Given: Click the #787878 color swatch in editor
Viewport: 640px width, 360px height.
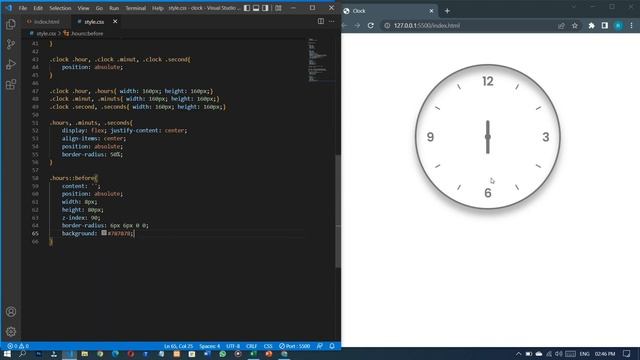Looking at the screenshot, I should 104,233.
